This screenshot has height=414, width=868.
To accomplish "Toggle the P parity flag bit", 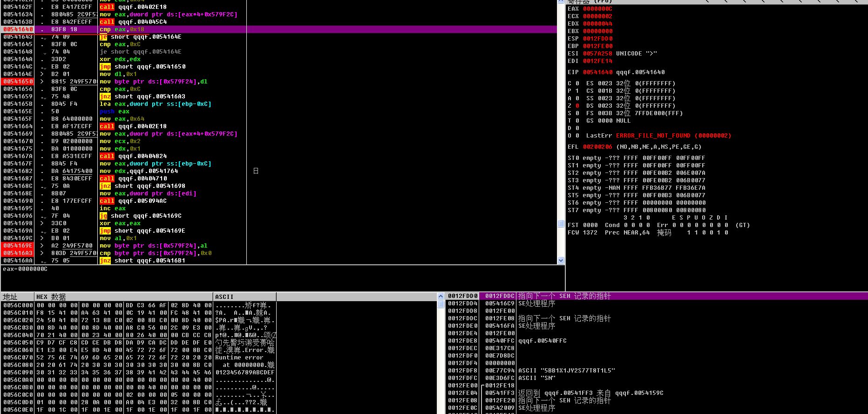I will 577,91.
